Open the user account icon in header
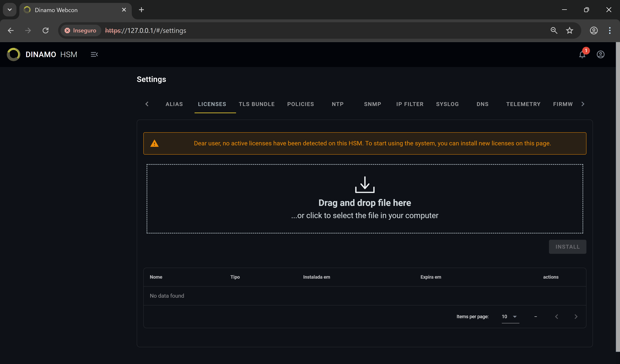 (x=600, y=54)
